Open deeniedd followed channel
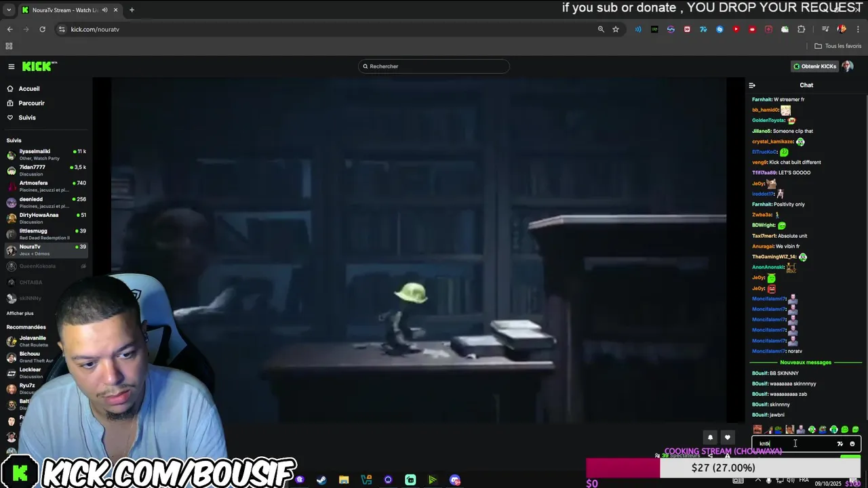Screen dimensions: 868x488 click(x=46, y=202)
